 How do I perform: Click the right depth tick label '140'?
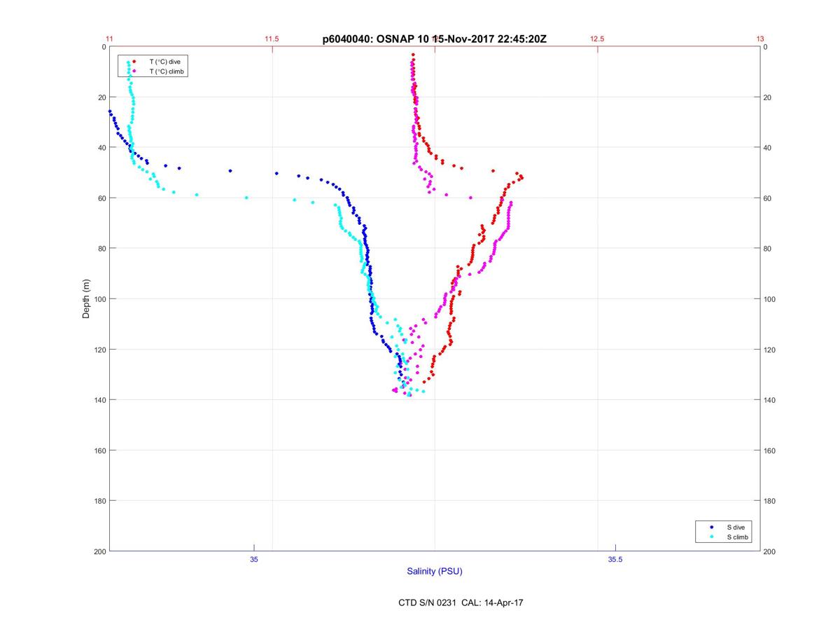769,400
